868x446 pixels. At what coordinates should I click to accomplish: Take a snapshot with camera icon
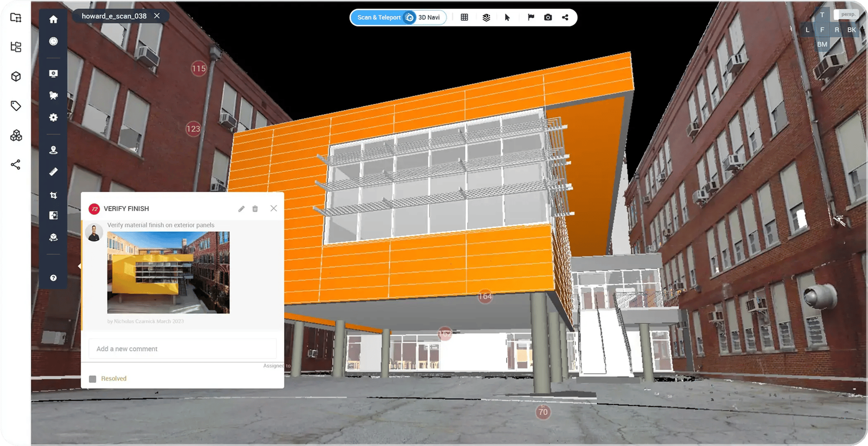coord(548,17)
